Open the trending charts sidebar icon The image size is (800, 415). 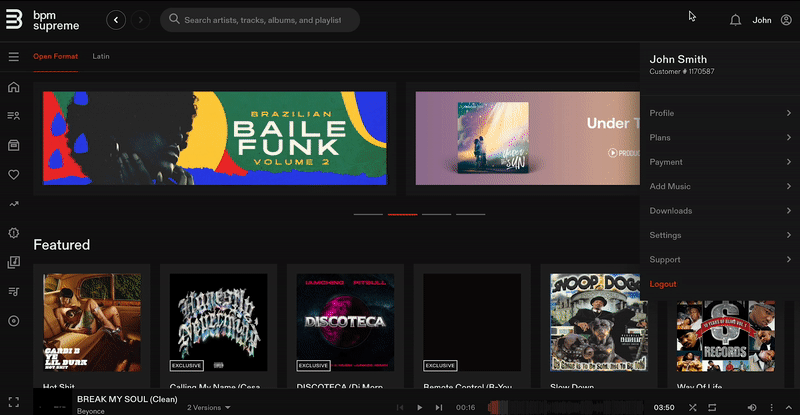(14, 204)
